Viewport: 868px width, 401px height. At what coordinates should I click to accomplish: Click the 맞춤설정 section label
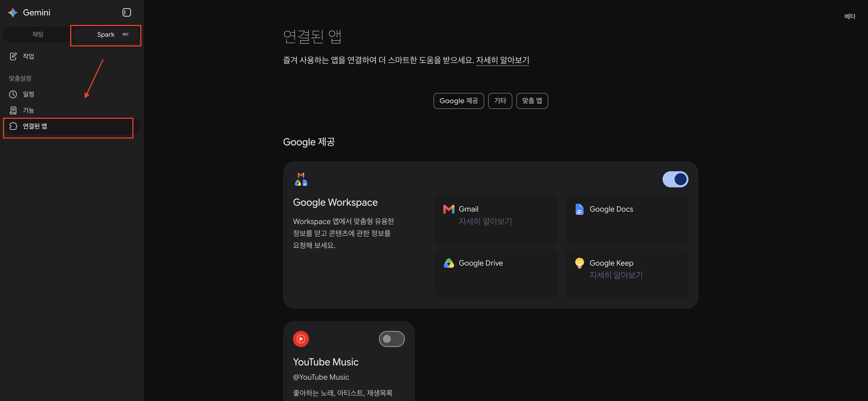[20, 78]
